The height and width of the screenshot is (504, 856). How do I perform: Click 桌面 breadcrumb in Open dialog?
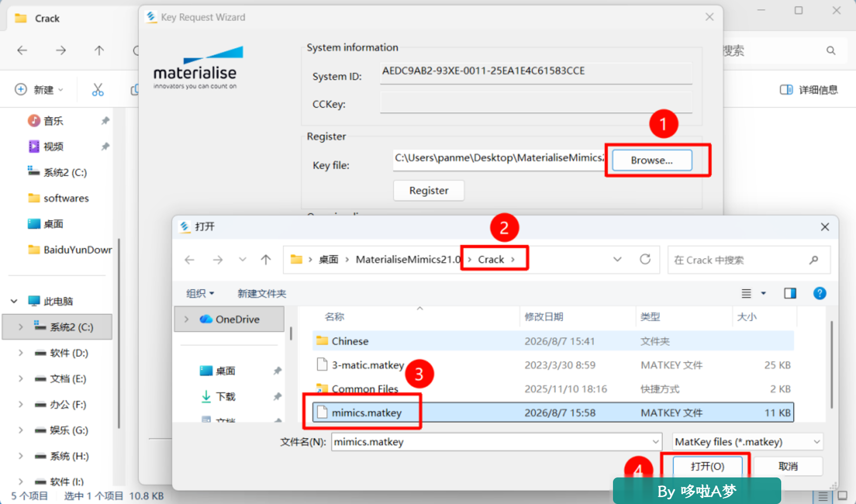click(328, 260)
